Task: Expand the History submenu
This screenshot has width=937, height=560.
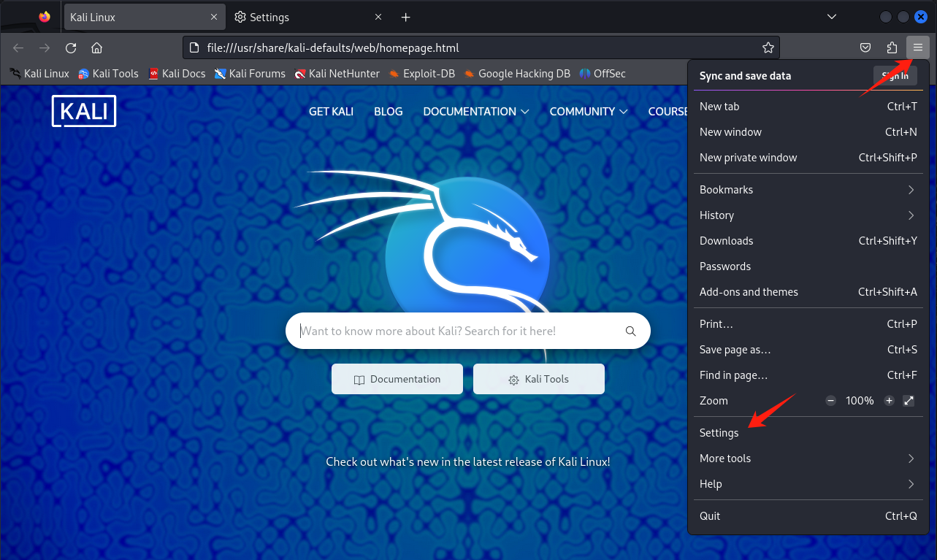Action: 808,215
